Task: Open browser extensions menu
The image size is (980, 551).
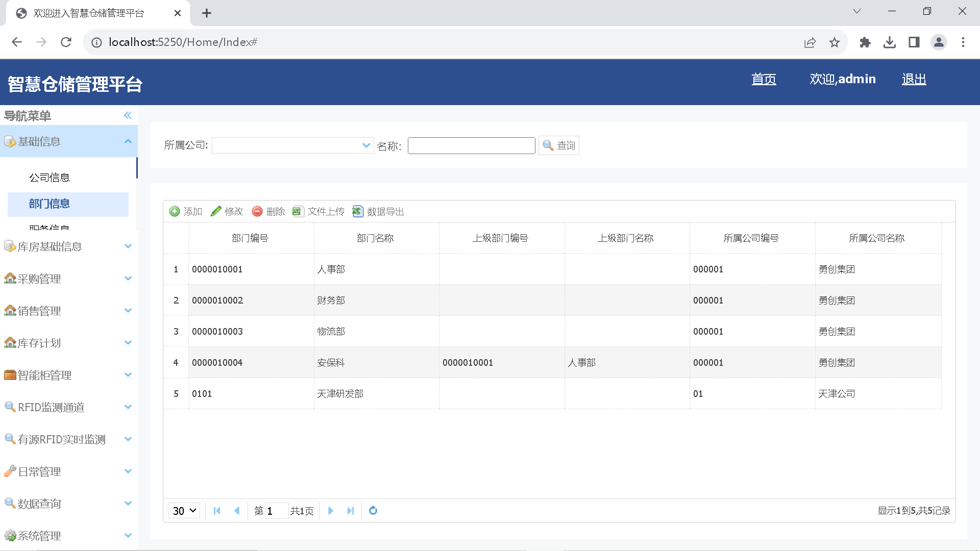Action: click(x=865, y=42)
